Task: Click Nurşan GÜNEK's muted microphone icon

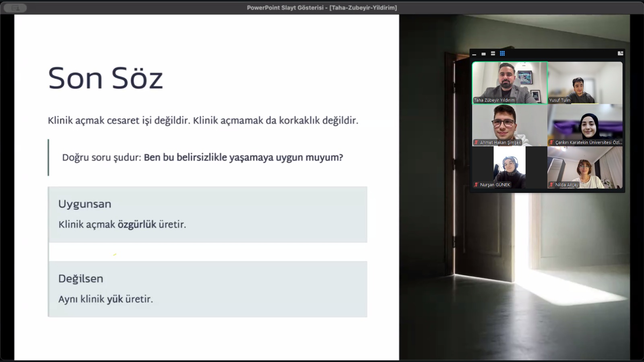Action: pos(476,185)
